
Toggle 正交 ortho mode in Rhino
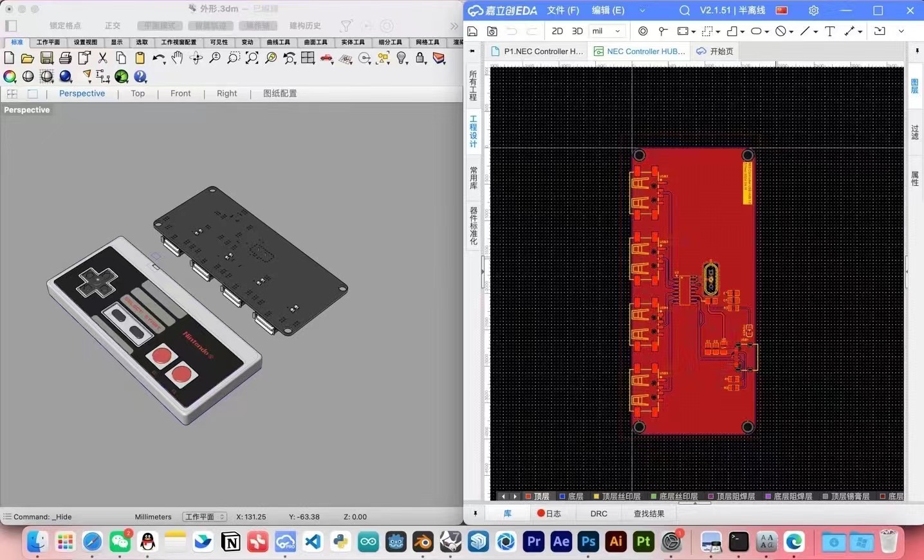pos(113,26)
